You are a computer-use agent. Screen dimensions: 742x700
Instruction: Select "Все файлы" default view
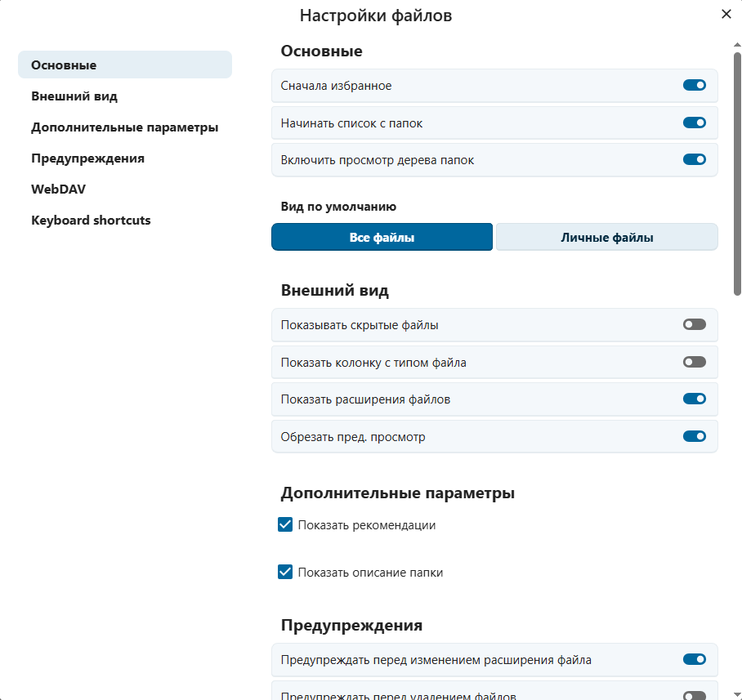click(382, 238)
